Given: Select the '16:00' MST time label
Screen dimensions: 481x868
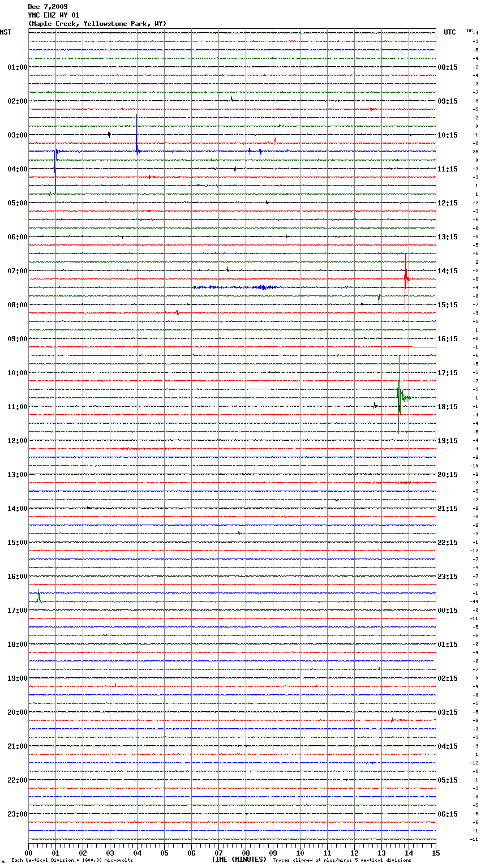Looking at the screenshot, I should click(18, 577).
